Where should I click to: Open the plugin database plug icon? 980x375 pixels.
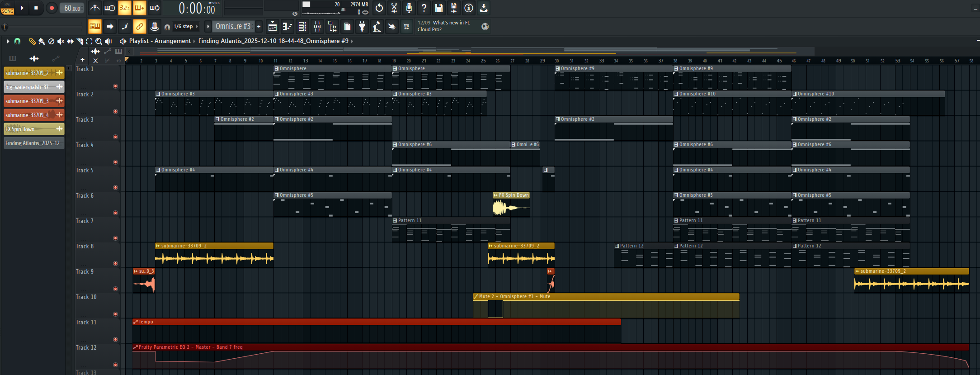[362, 27]
